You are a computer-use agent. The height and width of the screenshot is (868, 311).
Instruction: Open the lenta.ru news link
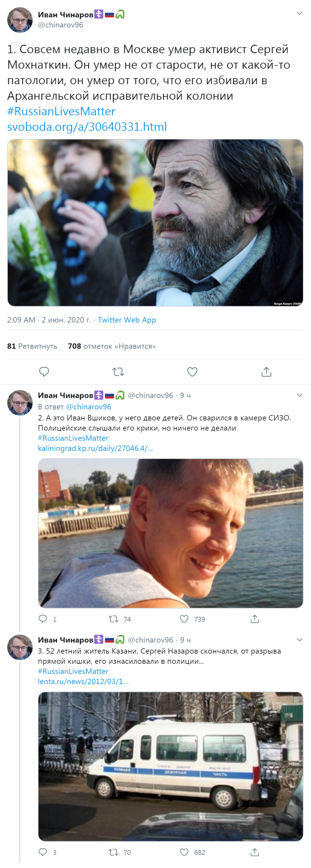83,681
